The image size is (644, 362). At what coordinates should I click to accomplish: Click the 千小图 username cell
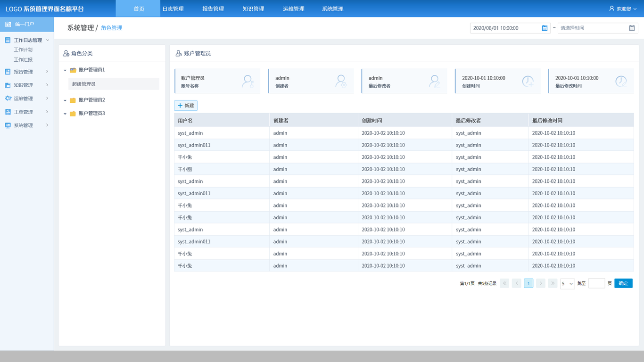[222, 169]
